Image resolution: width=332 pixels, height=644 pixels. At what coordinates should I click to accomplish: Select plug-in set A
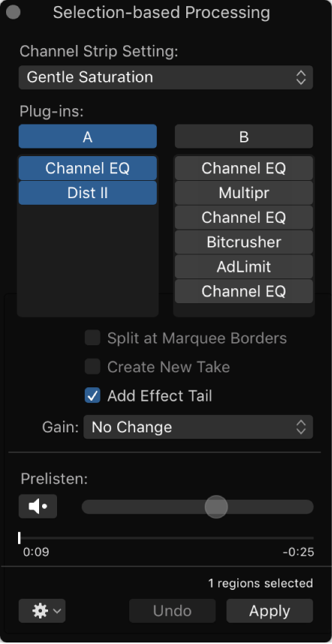click(x=88, y=137)
